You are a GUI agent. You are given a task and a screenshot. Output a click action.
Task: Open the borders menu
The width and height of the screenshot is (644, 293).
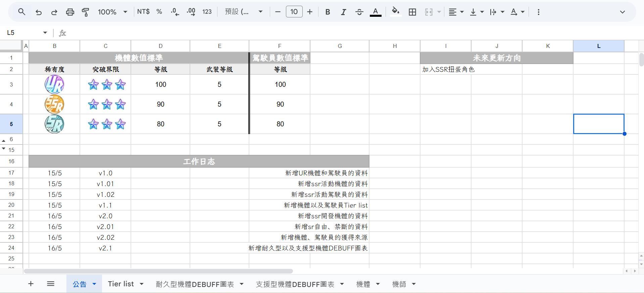[412, 12]
